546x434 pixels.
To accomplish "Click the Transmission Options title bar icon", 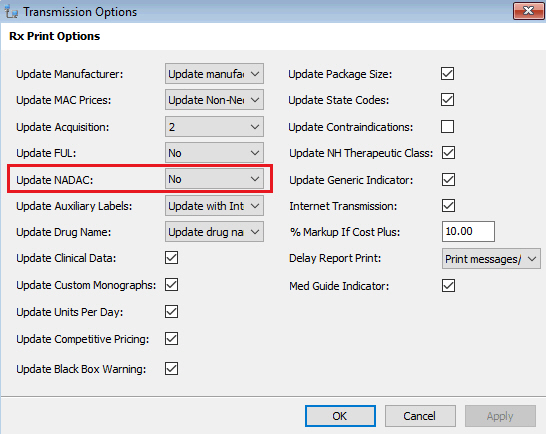I will (11, 11).
